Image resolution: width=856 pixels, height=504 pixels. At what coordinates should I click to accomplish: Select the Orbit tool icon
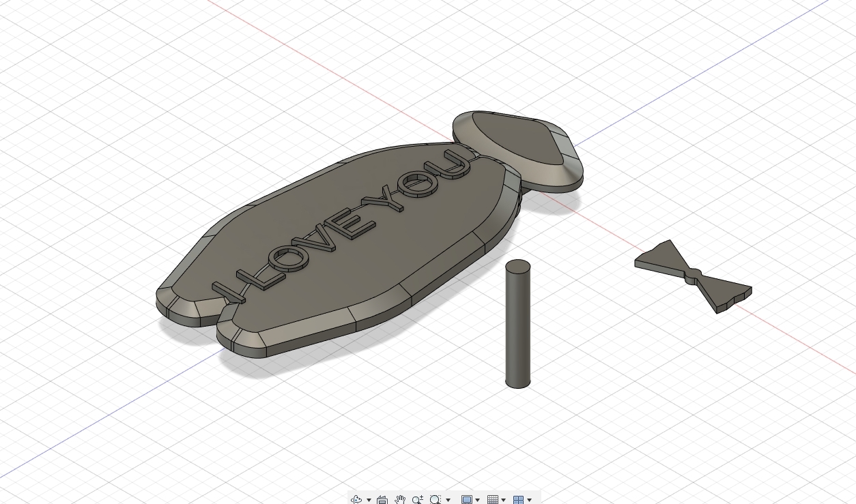356,500
